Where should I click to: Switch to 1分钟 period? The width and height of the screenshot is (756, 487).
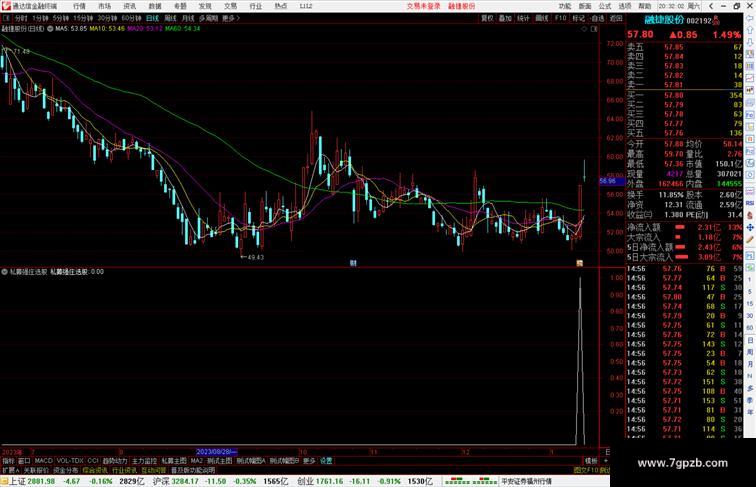click(x=40, y=18)
